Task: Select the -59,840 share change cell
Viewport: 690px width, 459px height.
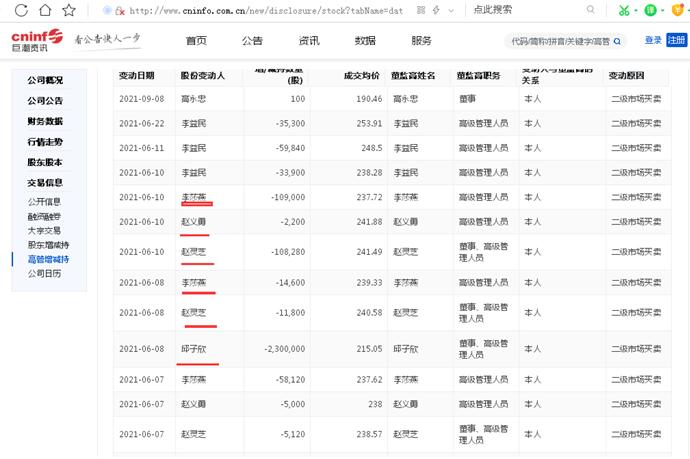Action: pyautogui.click(x=290, y=148)
